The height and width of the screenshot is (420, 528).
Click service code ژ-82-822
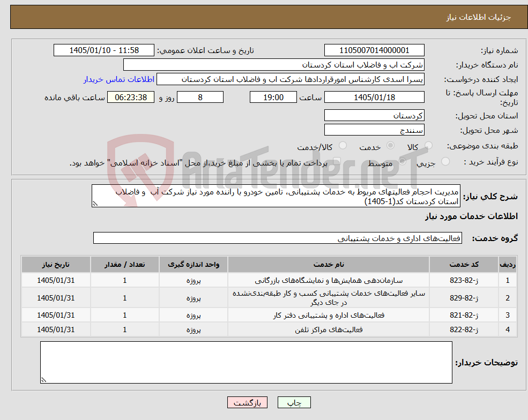click(x=464, y=330)
